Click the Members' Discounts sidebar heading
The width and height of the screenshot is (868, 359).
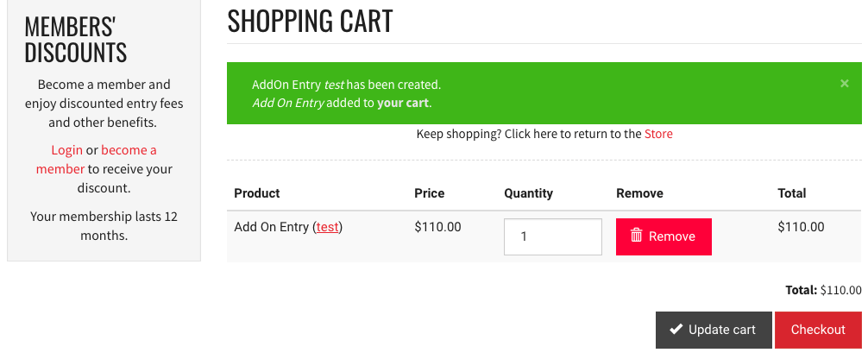76,40
